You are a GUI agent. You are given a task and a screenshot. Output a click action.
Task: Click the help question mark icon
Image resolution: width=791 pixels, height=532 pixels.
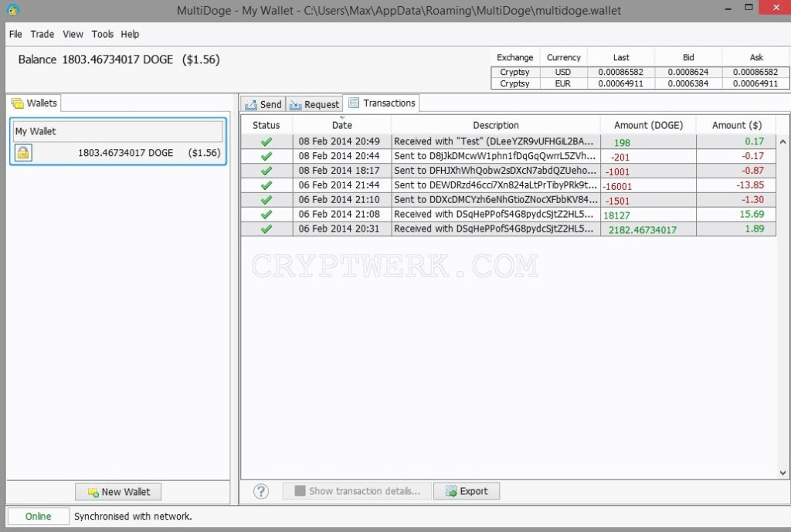click(x=261, y=491)
